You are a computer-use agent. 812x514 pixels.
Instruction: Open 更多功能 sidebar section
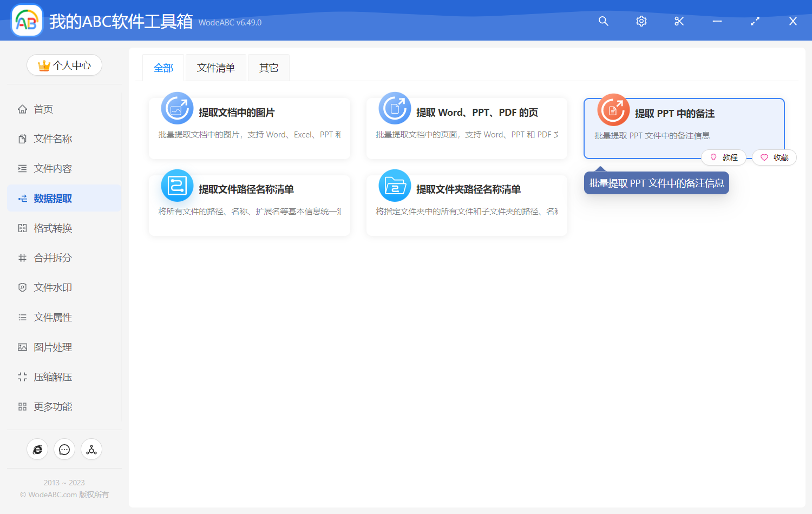[64, 407]
